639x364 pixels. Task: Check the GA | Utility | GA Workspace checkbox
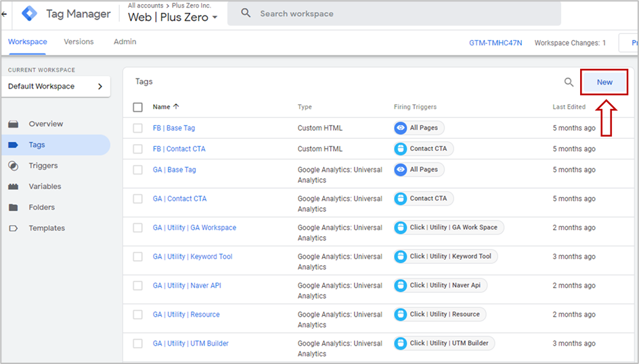(x=137, y=227)
